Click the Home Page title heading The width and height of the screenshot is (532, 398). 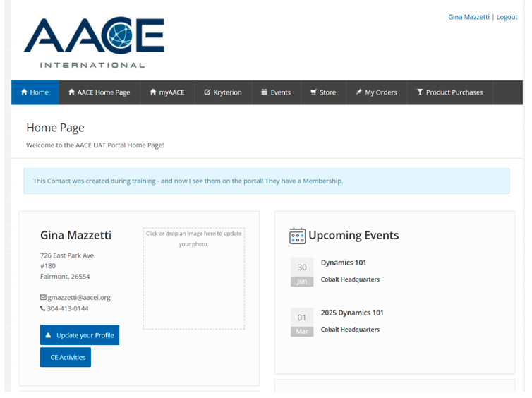pyautogui.click(x=55, y=128)
